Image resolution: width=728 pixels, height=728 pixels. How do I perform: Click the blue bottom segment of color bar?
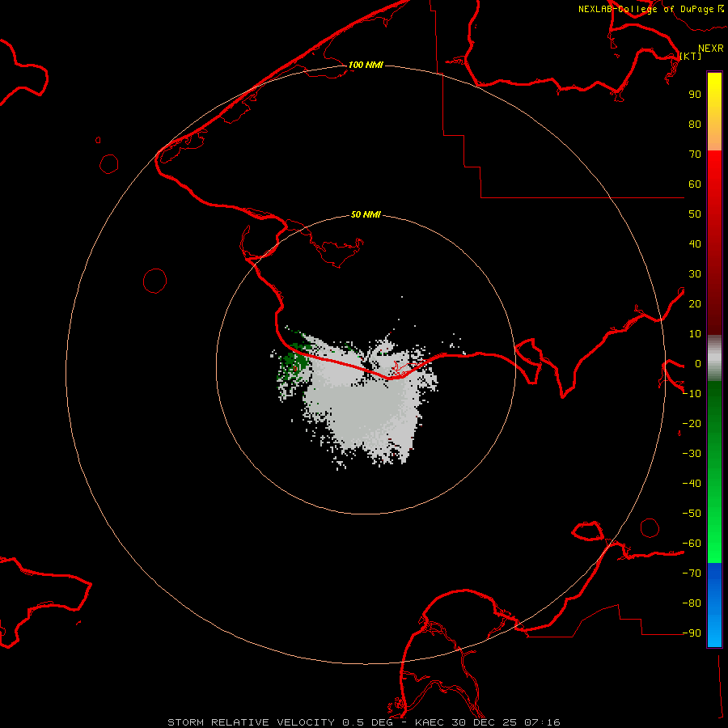714,605
